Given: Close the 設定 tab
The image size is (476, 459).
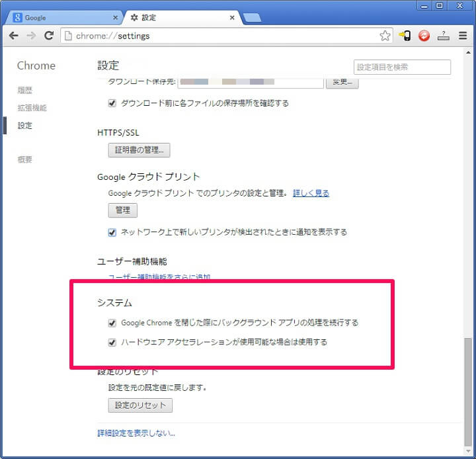Looking at the screenshot, I should [x=232, y=18].
